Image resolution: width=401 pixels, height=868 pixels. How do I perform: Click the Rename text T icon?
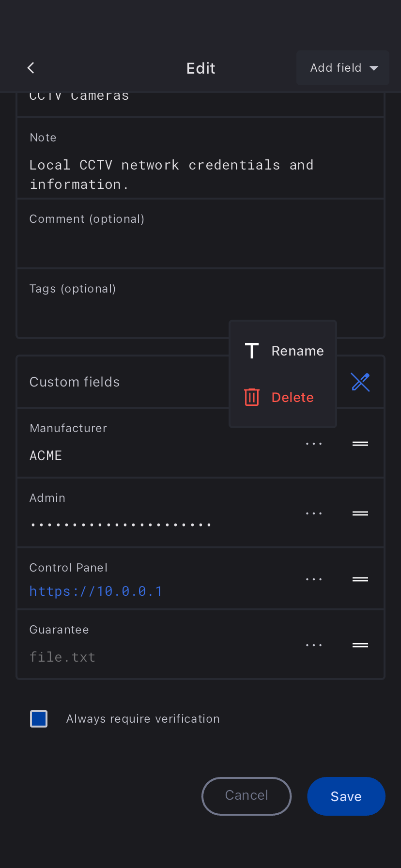click(252, 351)
